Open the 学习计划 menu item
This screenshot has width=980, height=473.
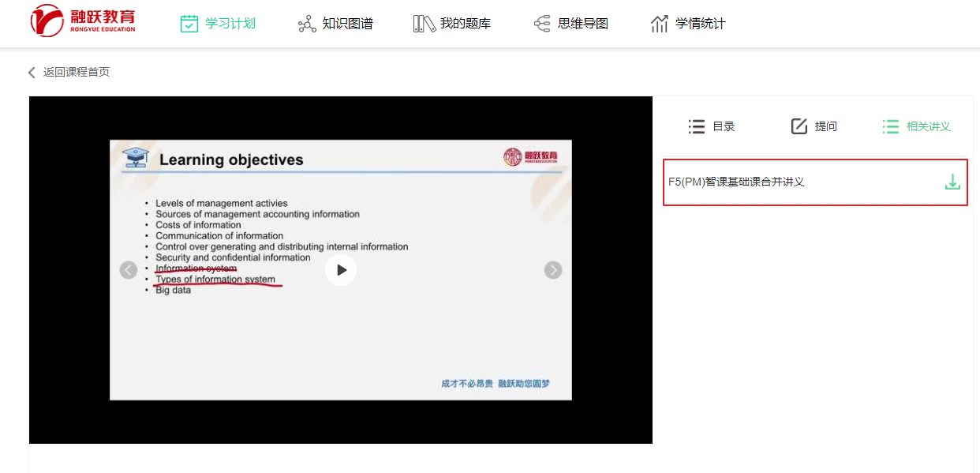230,24
